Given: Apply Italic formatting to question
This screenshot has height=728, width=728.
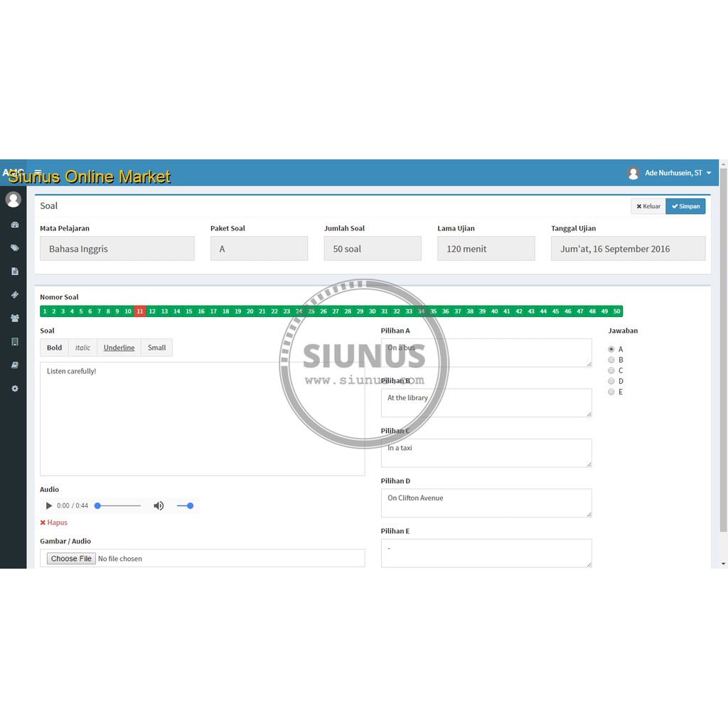Looking at the screenshot, I should [x=82, y=348].
